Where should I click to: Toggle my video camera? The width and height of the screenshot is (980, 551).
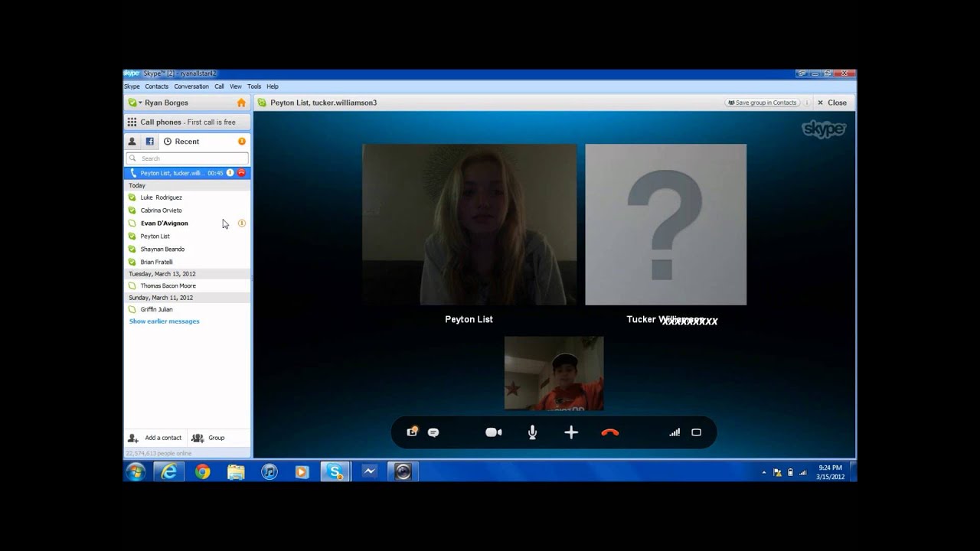494,432
